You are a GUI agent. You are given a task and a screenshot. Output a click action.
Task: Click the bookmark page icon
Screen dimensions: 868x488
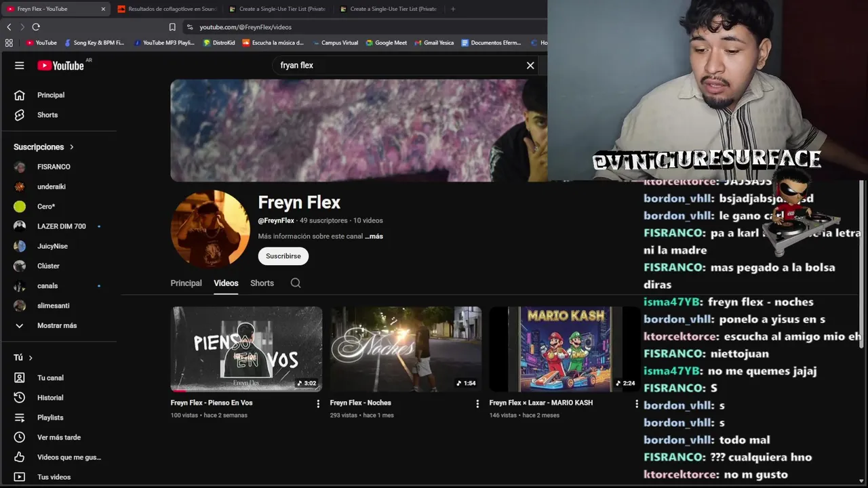pyautogui.click(x=172, y=27)
